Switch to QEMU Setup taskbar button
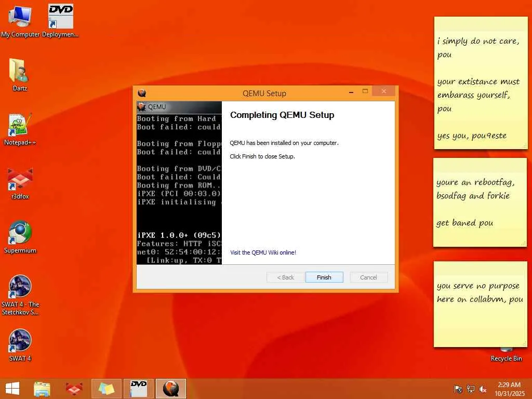This screenshot has width=532, height=399. [170, 389]
